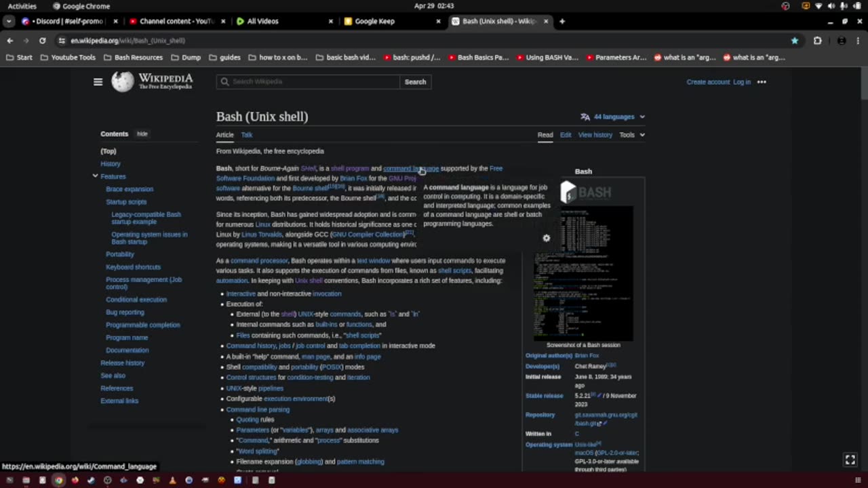Launch Google Chrome from the dock
Screen dimensions: 868x488
[58, 481]
